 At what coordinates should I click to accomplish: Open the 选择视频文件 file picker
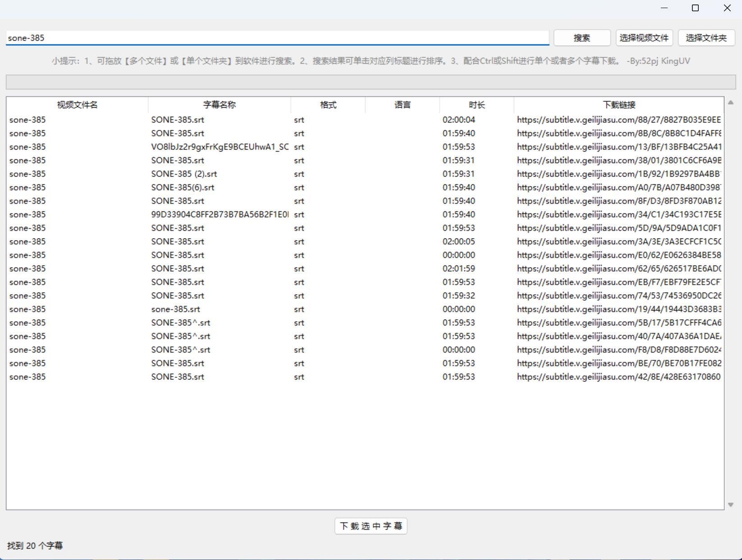point(644,38)
